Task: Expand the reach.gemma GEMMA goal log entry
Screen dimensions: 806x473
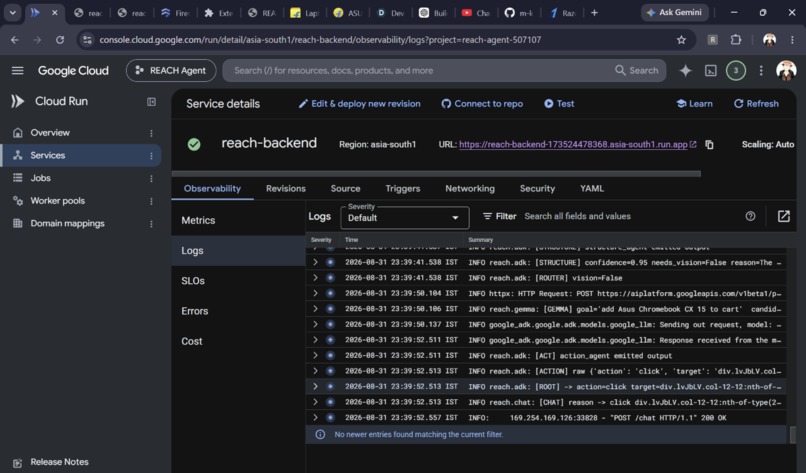Action: point(315,308)
